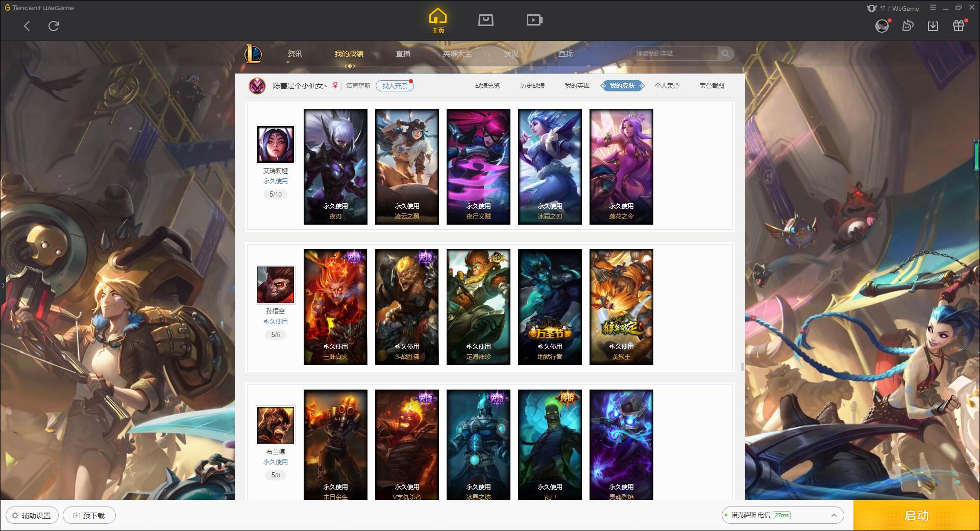Expand the 诺克萨斯 电信 server dropdown
The height and width of the screenshot is (531, 980).
pos(782,515)
